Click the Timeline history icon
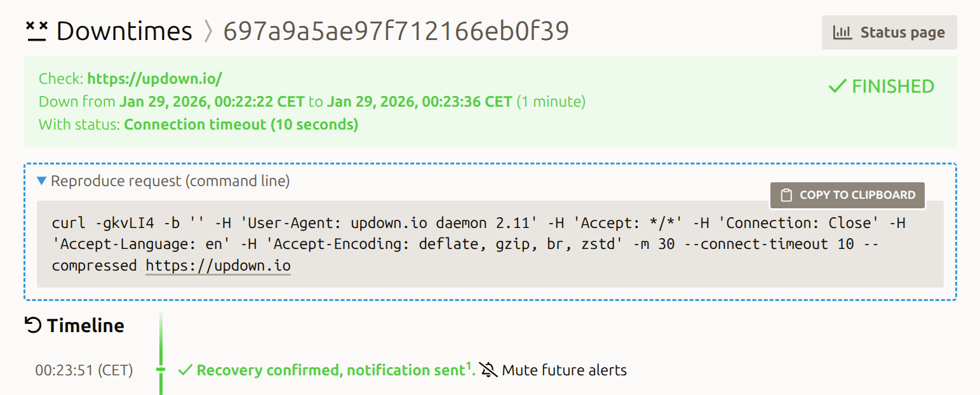This screenshot has height=395, width=980. tap(32, 326)
